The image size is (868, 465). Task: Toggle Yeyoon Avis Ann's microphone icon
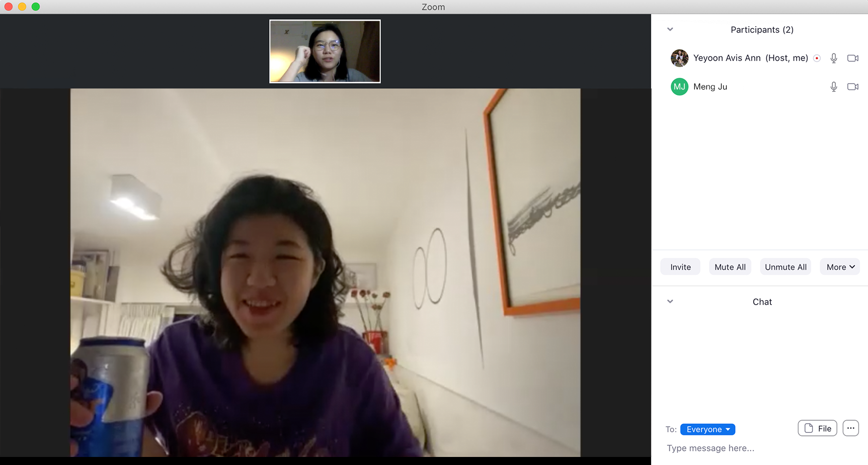point(834,58)
